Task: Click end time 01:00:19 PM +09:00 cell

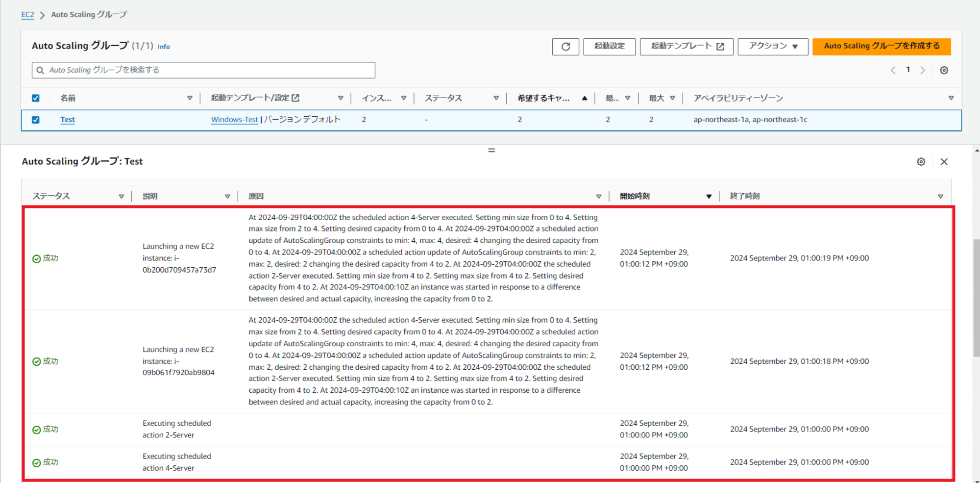Action: [x=799, y=258]
